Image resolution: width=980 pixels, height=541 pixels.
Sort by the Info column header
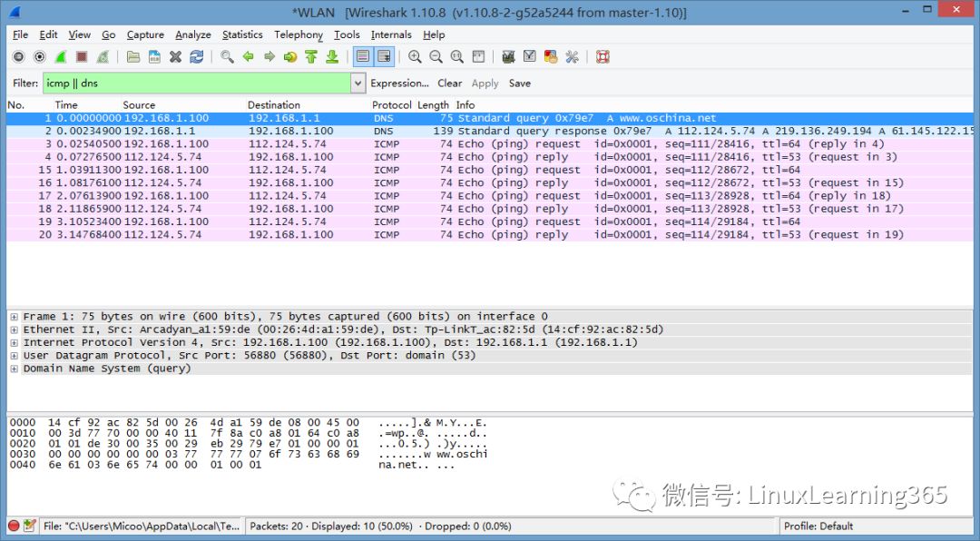point(465,105)
